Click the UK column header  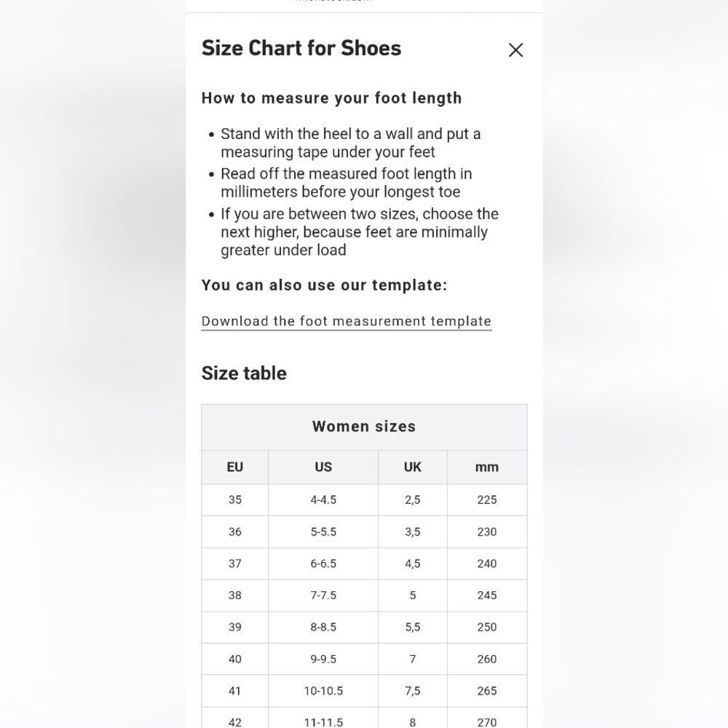[x=413, y=467]
